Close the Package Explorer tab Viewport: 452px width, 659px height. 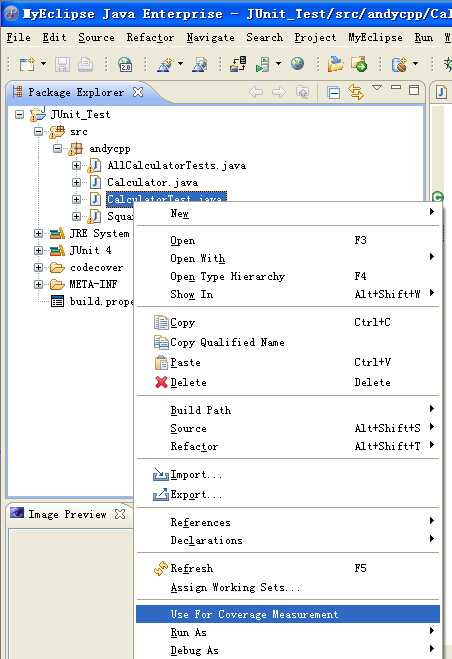[138, 92]
